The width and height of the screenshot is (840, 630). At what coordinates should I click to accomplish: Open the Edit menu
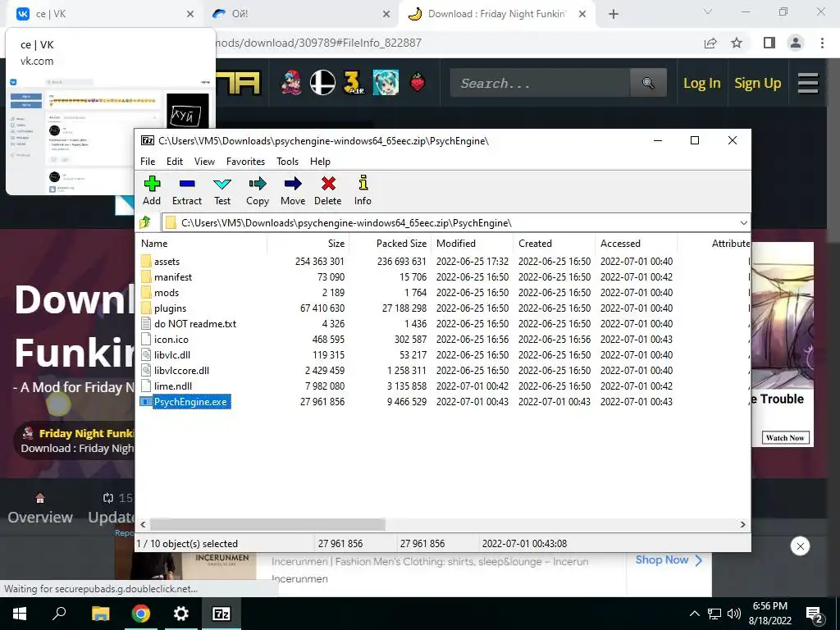[x=175, y=162]
